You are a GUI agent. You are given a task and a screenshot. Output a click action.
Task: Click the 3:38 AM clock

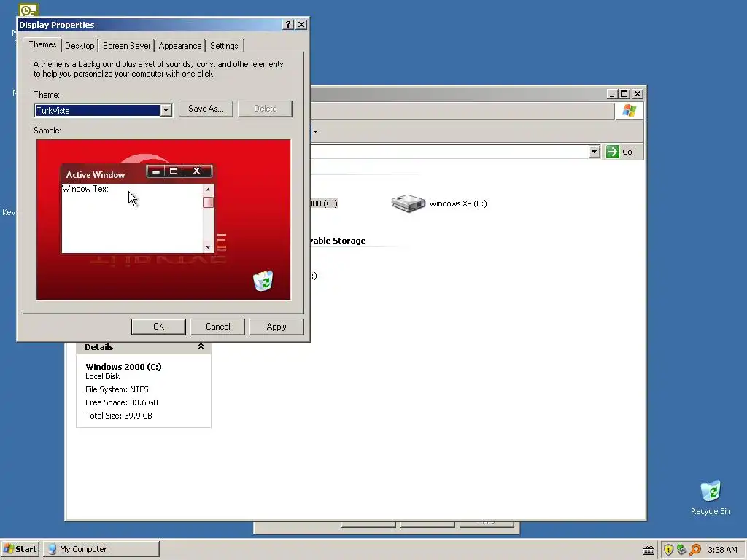pos(722,550)
